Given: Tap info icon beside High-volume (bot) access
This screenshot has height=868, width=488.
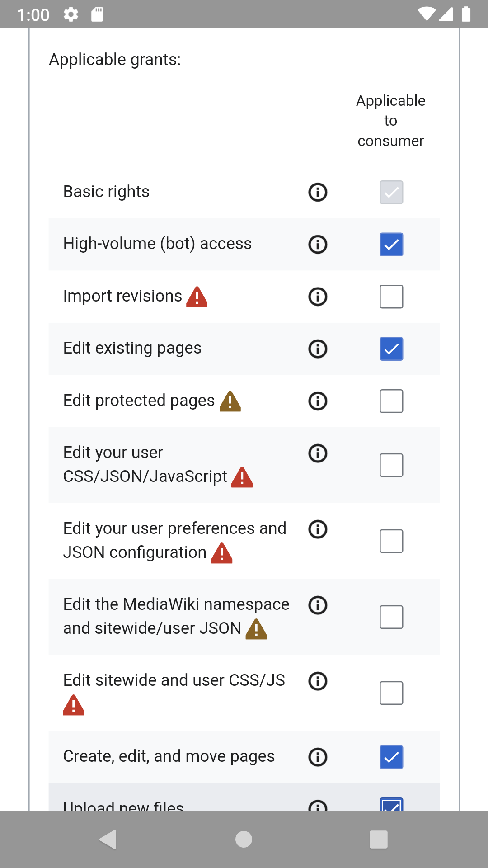Looking at the screenshot, I should [x=318, y=245].
